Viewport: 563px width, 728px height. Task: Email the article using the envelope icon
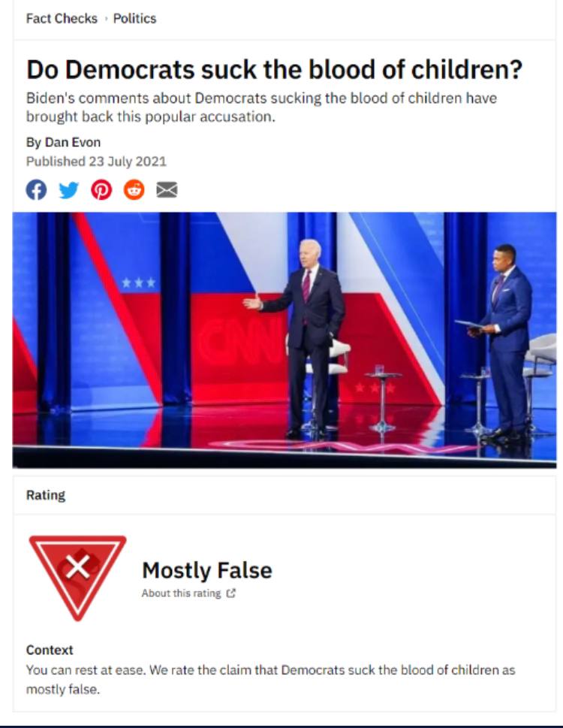[x=167, y=189]
